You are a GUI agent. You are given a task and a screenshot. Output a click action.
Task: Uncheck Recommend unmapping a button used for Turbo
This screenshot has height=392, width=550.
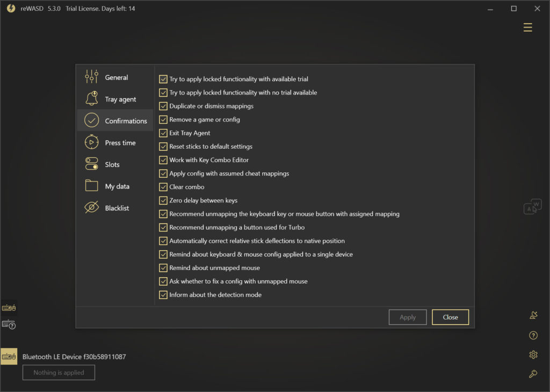click(163, 228)
